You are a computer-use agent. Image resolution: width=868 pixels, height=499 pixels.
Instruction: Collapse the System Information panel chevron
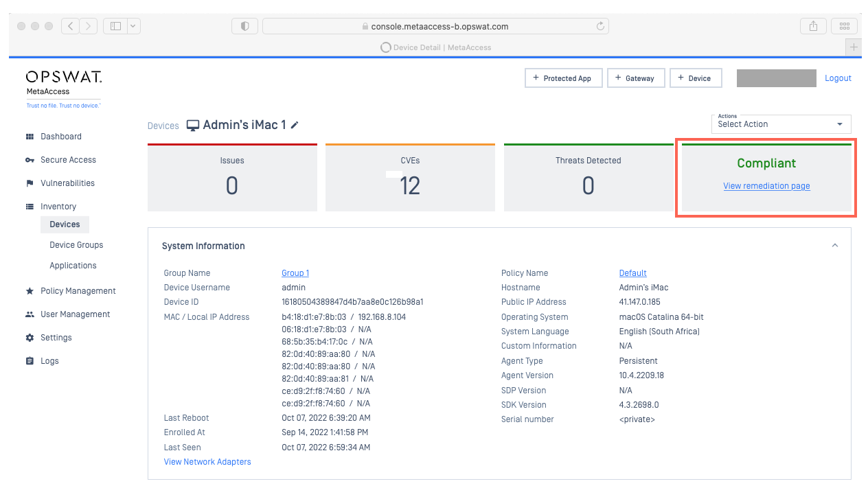834,246
